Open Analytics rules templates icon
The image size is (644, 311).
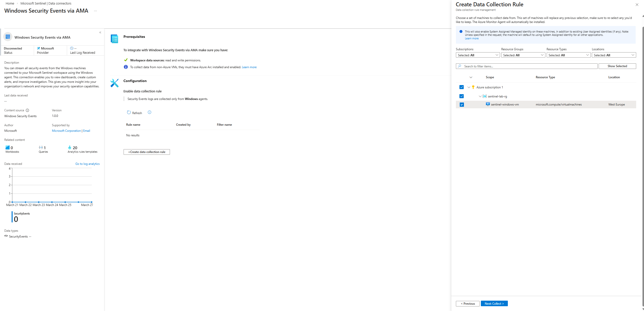pyautogui.click(x=70, y=147)
